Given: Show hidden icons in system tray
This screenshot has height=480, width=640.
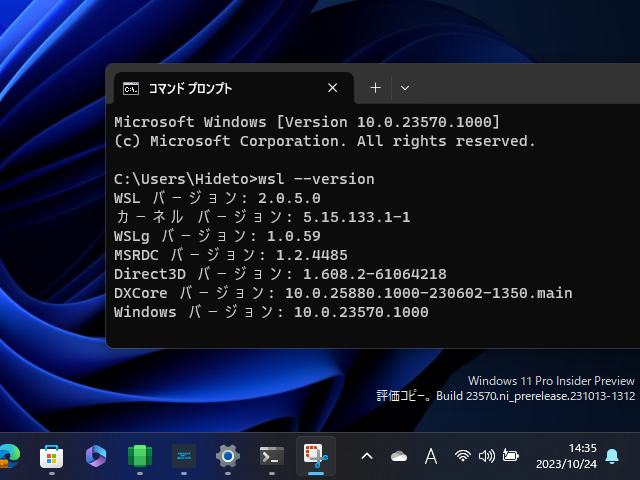Looking at the screenshot, I should (x=367, y=456).
